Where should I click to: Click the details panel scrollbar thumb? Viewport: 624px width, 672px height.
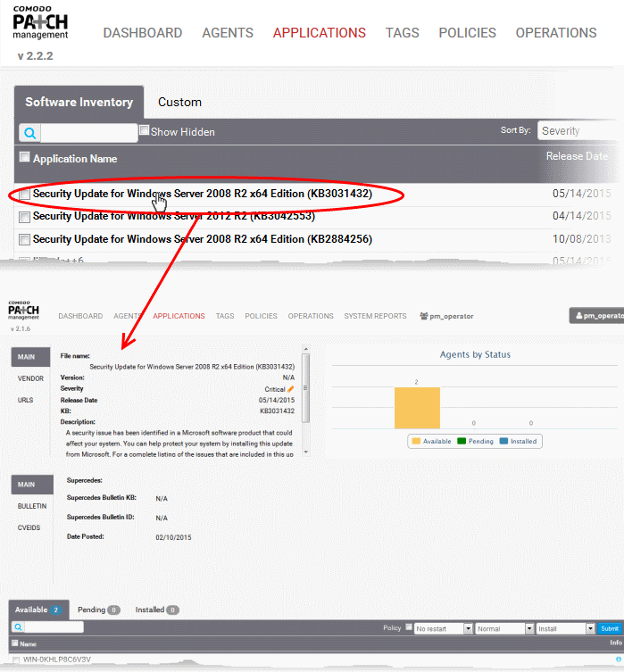pos(305,388)
